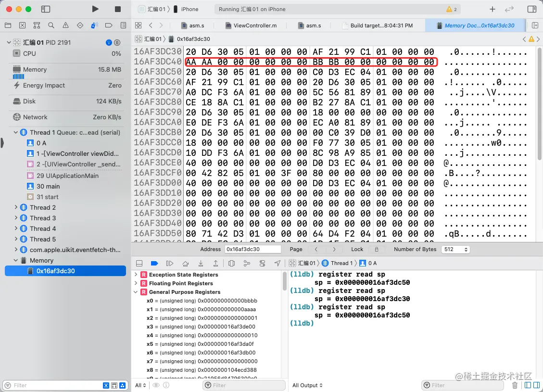Open the project navigator folder icon
The height and width of the screenshot is (392, 543).
(x=8, y=25)
